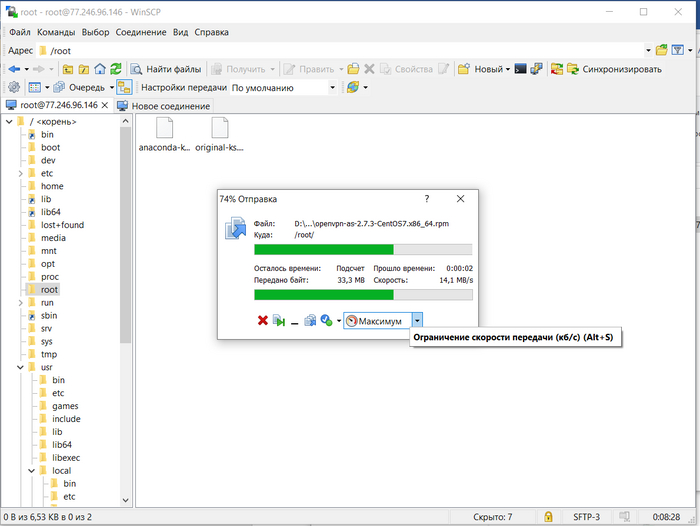Open the Новое соединение tab
700x526 pixels.
pyautogui.click(x=163, y=106)
